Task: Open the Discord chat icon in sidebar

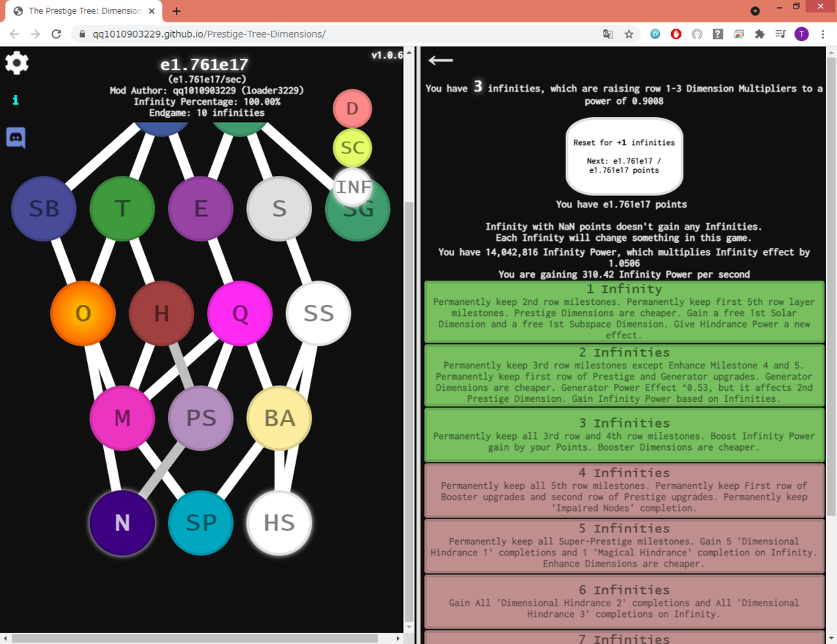Action: 15,137
